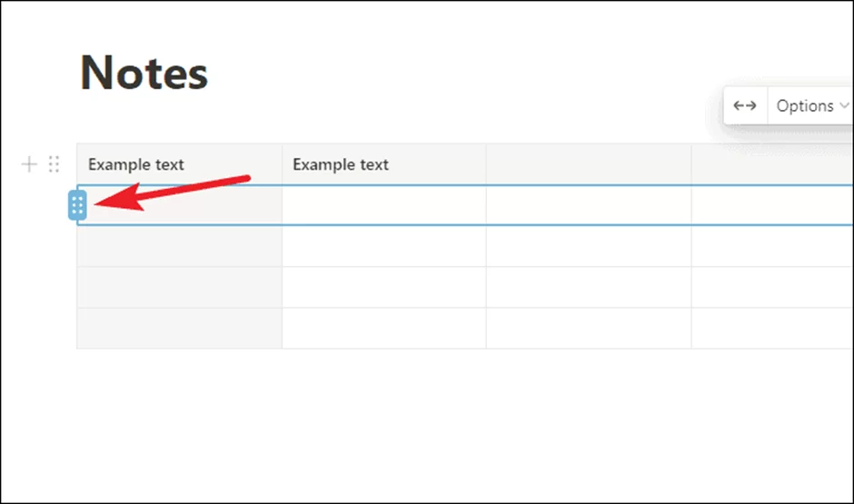The image size is (854, 504).
Task: Click first-column cell in fourth table row
Action: 179,287
